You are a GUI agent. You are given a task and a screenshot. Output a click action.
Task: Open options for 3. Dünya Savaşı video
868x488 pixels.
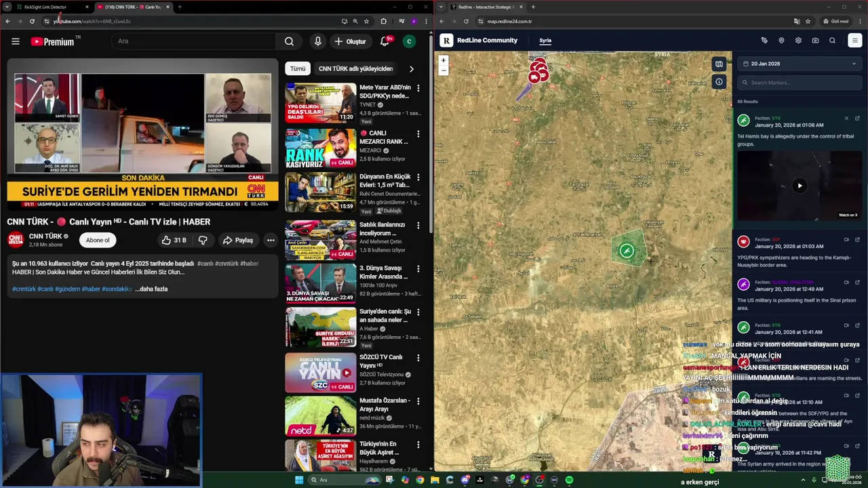coord(418,268)
